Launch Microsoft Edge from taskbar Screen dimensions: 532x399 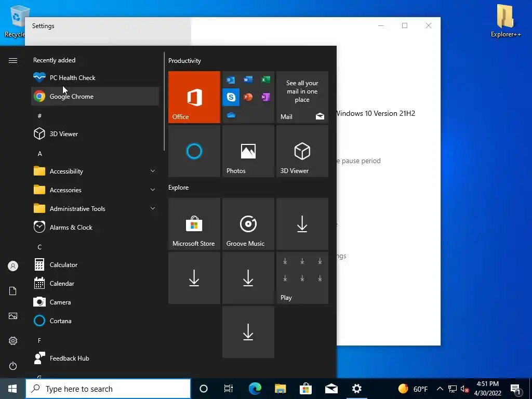pos(255,389)
